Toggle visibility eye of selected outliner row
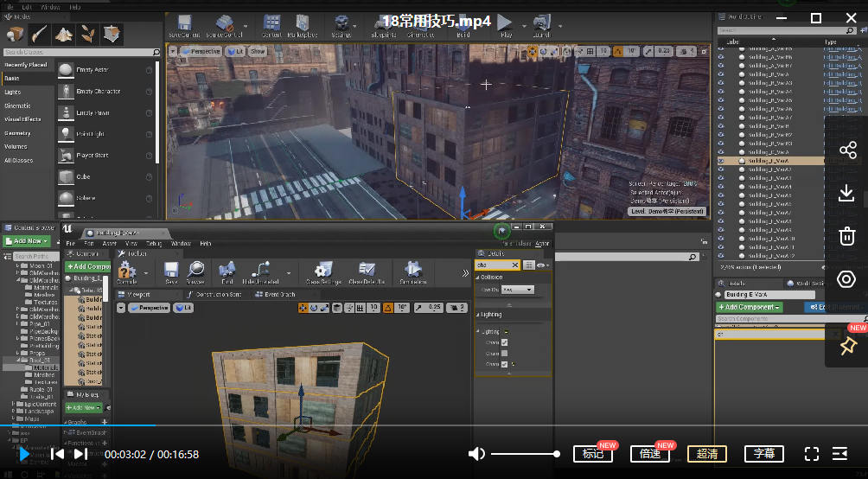Viewport: 868px width, 479px height. (x=721, y=161)
